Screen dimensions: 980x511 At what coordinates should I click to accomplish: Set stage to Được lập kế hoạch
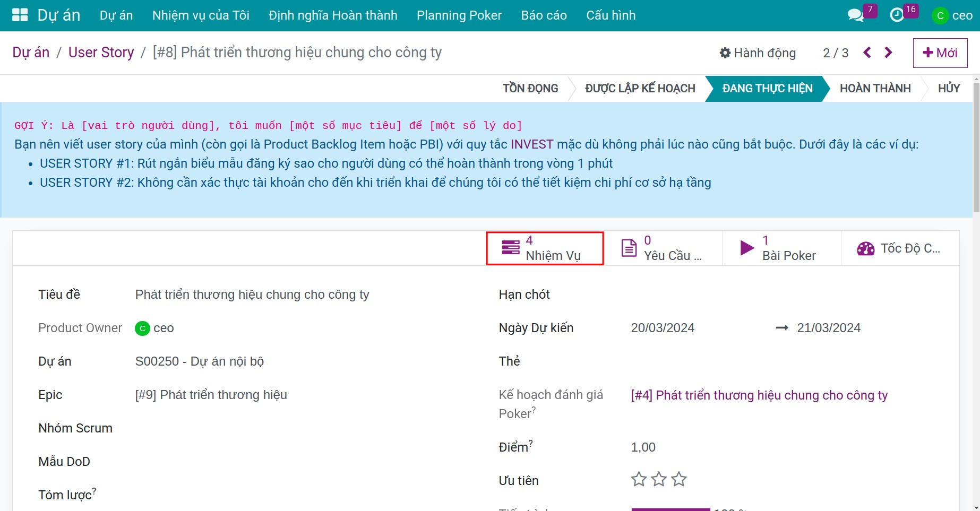(x=640, y=88)
